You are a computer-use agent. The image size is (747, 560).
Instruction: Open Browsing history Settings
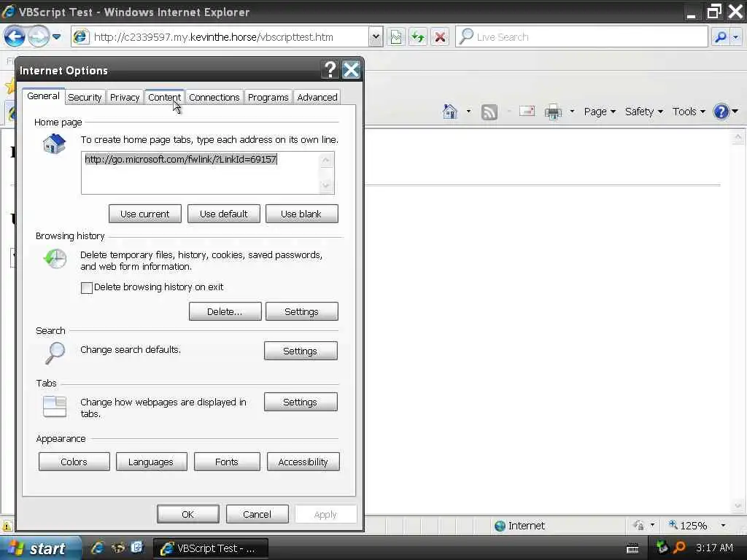pyautogui.click(x=301, y=311)
